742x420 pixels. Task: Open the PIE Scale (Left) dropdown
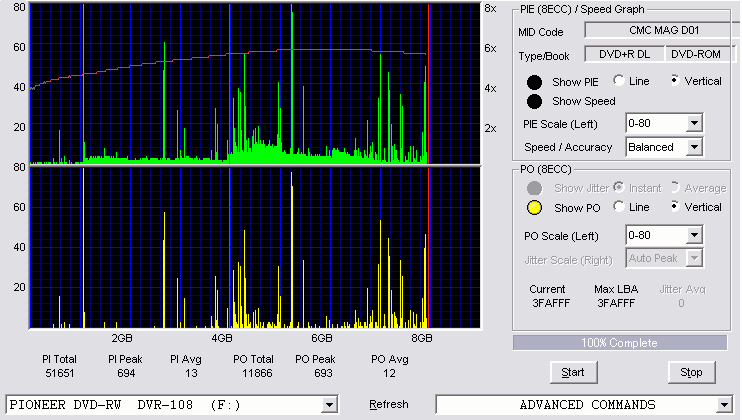(694, 123)
